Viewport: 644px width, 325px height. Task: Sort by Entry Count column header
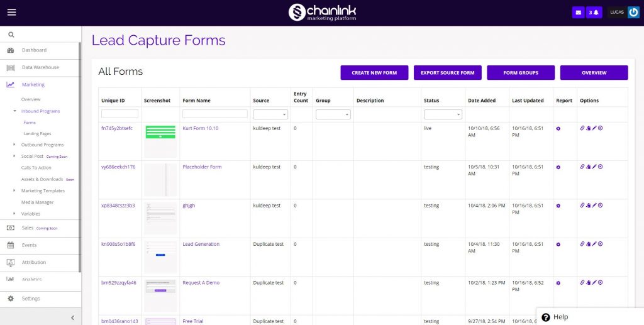pos(301,97)
